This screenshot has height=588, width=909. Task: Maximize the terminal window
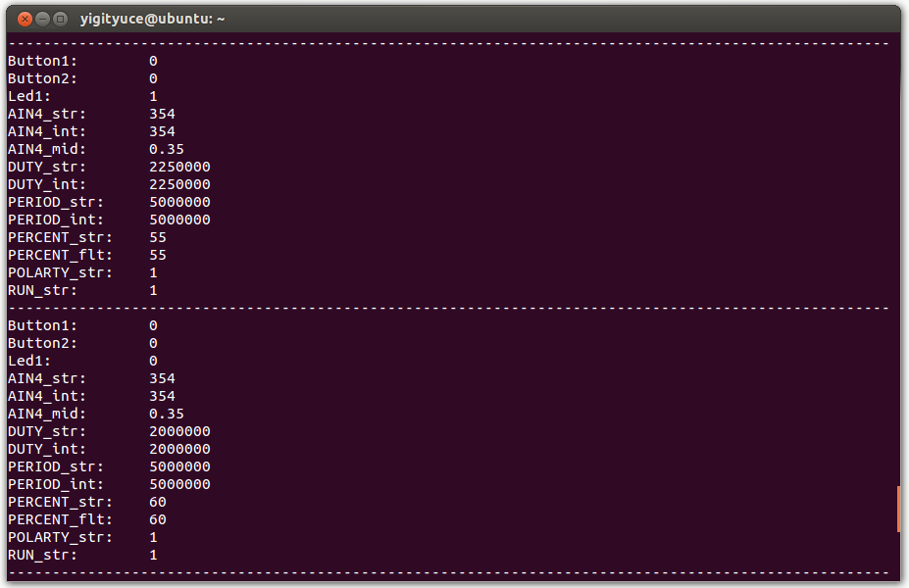point(61,19)
